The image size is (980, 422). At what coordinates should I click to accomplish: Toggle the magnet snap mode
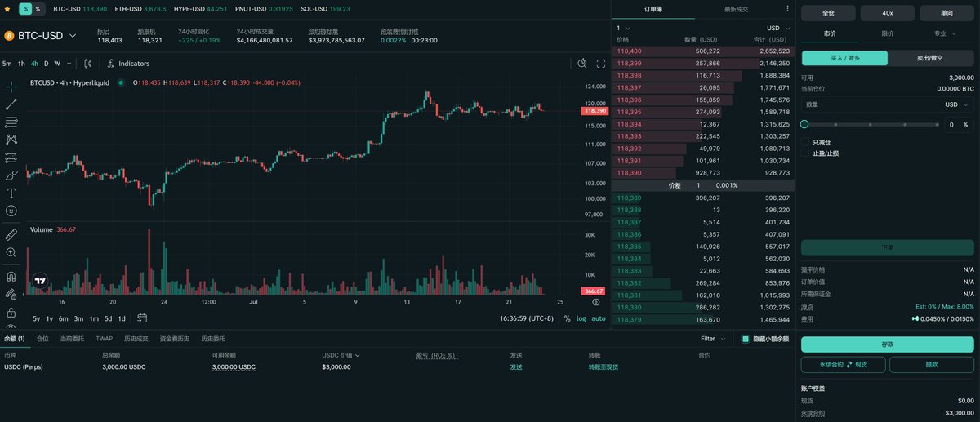point(11,276)
